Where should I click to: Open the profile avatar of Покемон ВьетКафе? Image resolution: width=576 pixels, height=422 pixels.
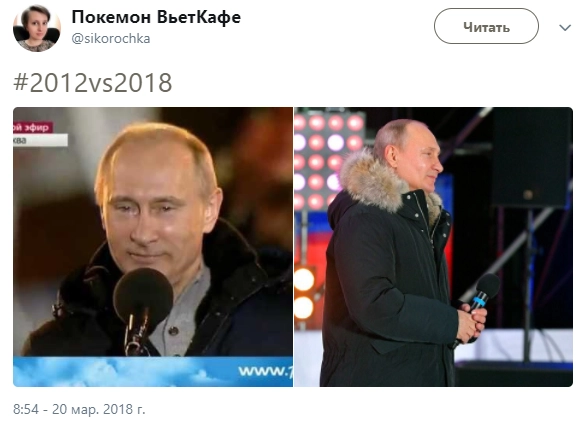[37, 28]
